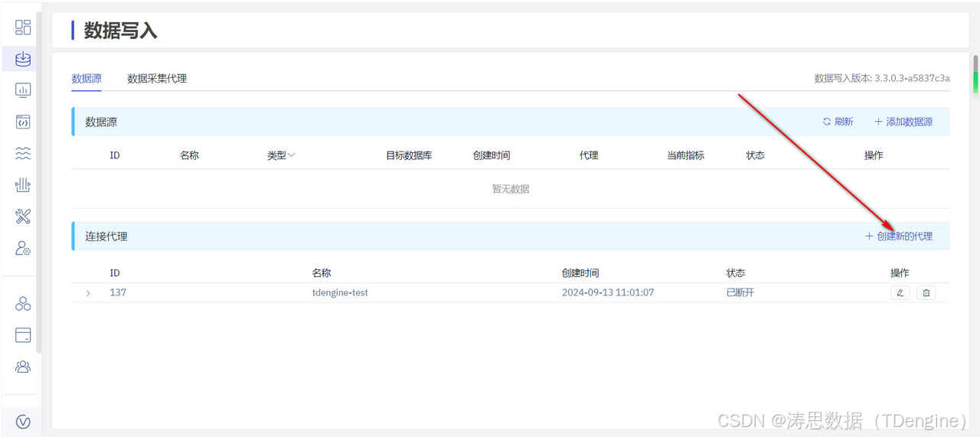Click the three circles cluster icon
980x437 pixels.
[x=23, y=304]
